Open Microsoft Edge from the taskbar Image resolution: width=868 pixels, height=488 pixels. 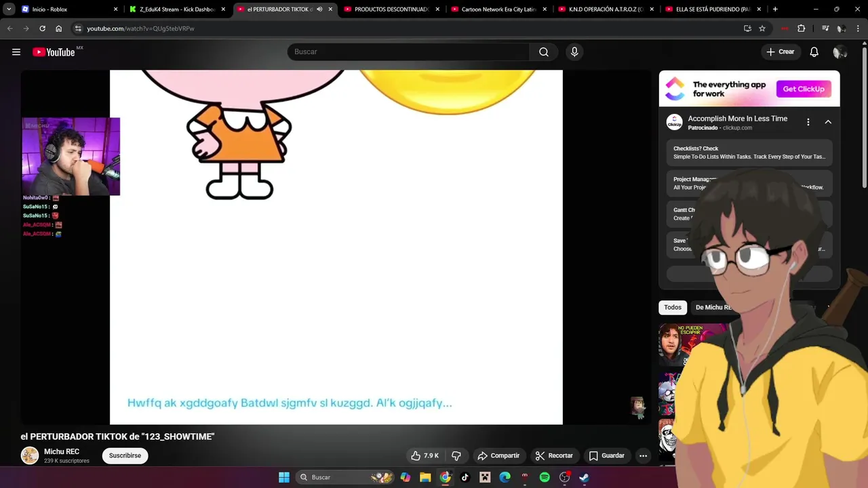505,477
